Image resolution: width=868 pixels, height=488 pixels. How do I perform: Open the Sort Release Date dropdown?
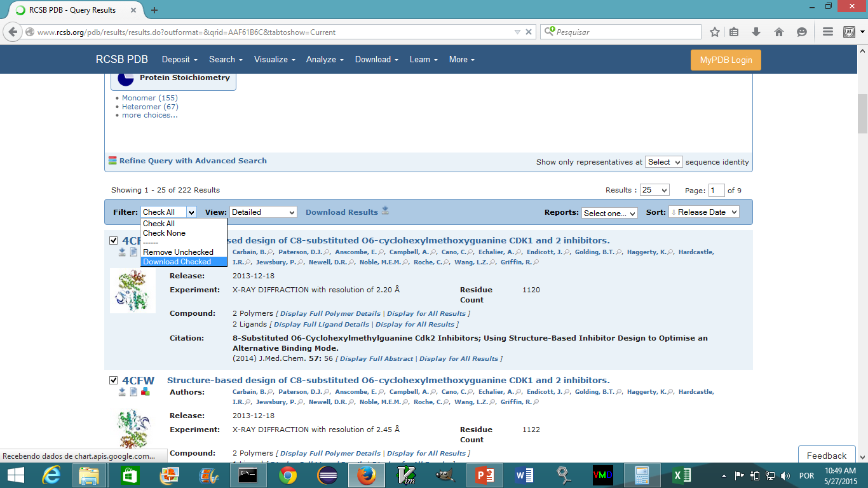point(704,212)
